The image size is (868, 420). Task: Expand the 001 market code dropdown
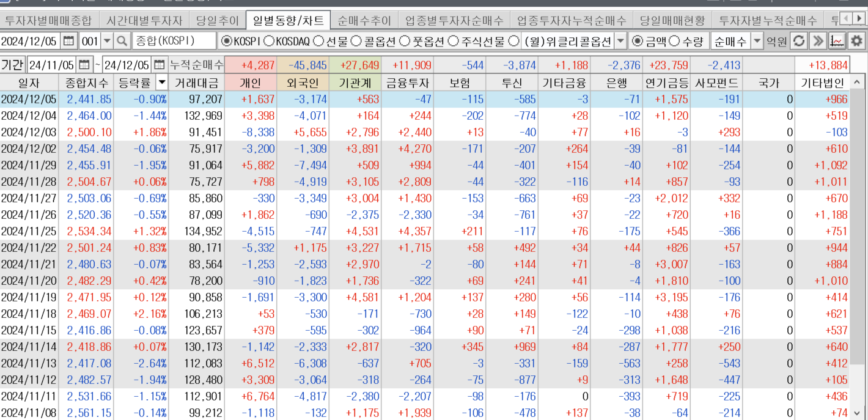pyautogui.click(x=107, y=42)
